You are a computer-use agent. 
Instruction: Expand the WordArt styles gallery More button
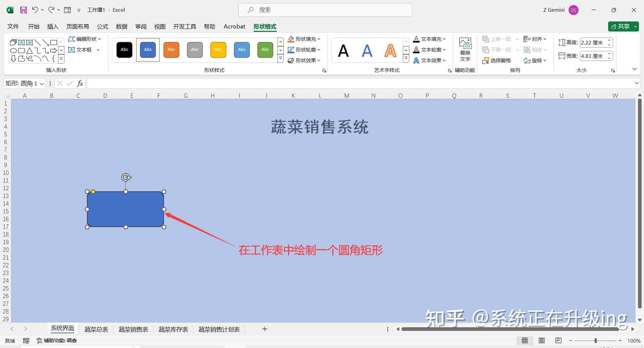point(406,59)
